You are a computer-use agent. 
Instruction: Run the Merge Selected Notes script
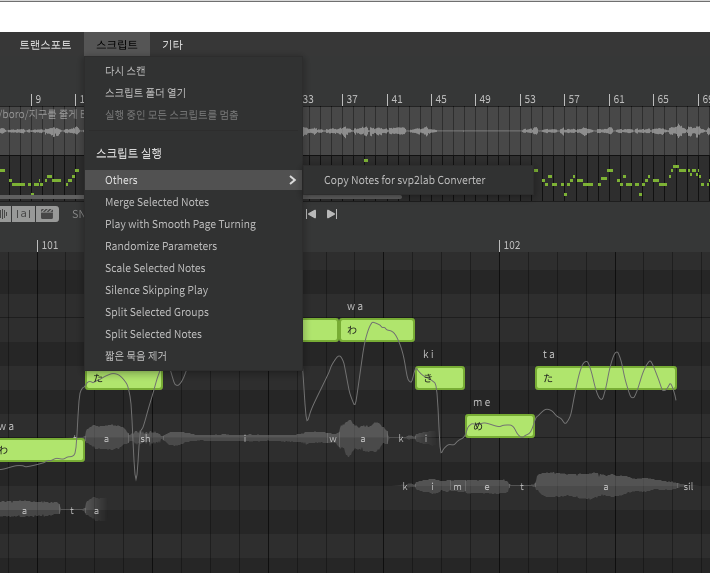click(157, 202)
